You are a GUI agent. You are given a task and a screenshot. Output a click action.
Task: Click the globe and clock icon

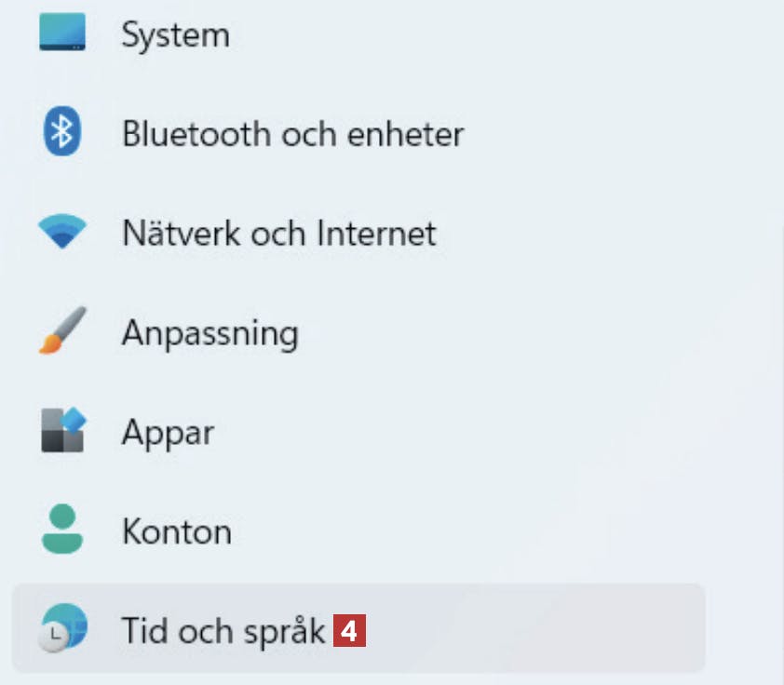63,627
